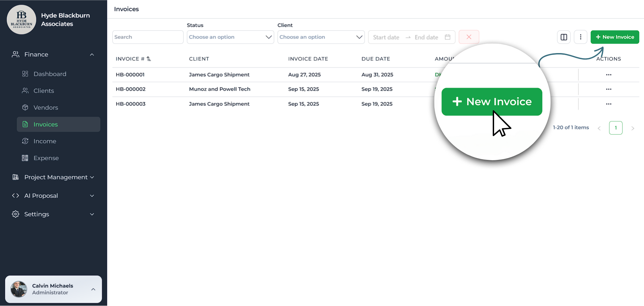
Task: Clear filters with the red X button
Action: point(469,37)
